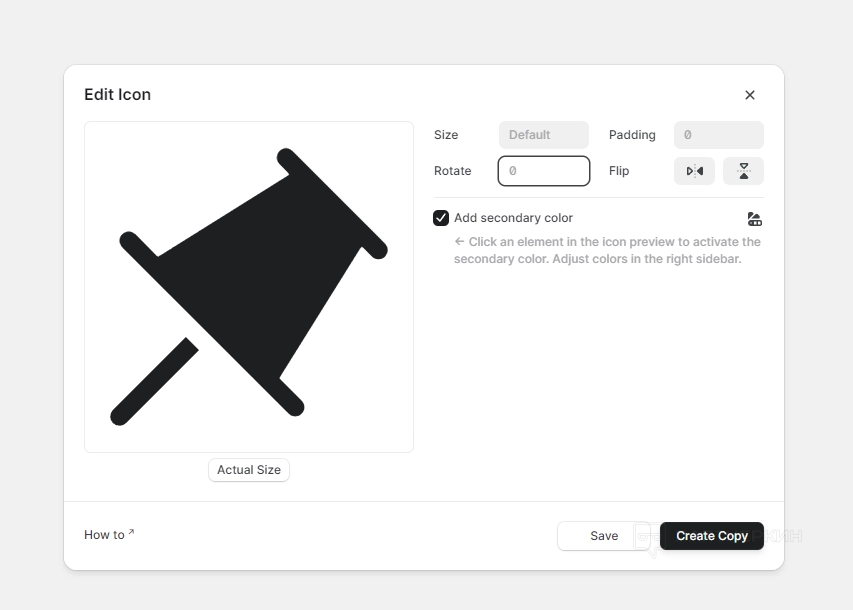Close the Edit Icon dialog
Screen dimensions: 853x610
pyautogui.click(x=750, y=95)
